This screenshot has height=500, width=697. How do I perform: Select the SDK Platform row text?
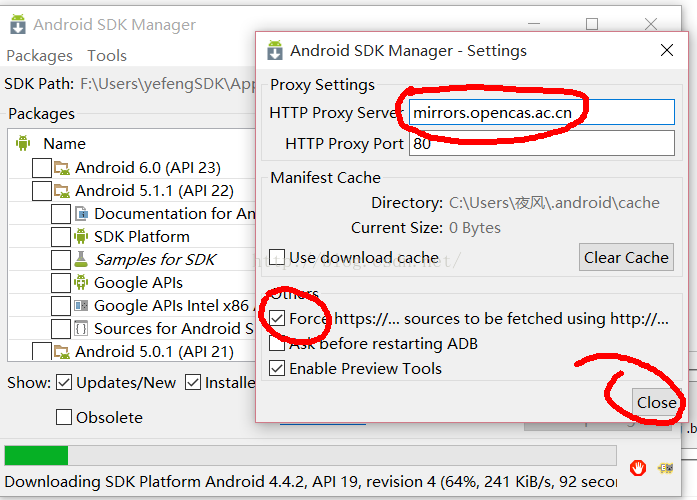click(142, 236)
